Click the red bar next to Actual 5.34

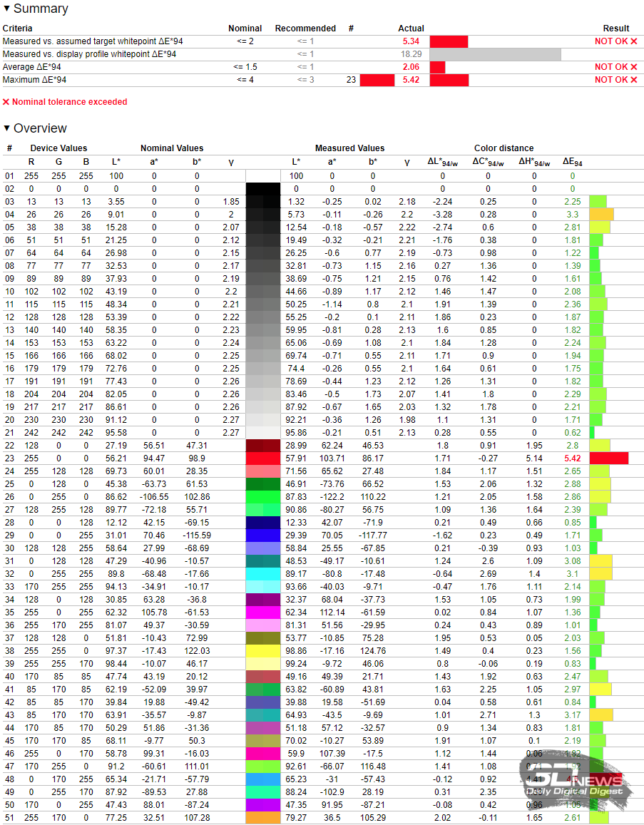pyautogui.click(x=449, y=41)
